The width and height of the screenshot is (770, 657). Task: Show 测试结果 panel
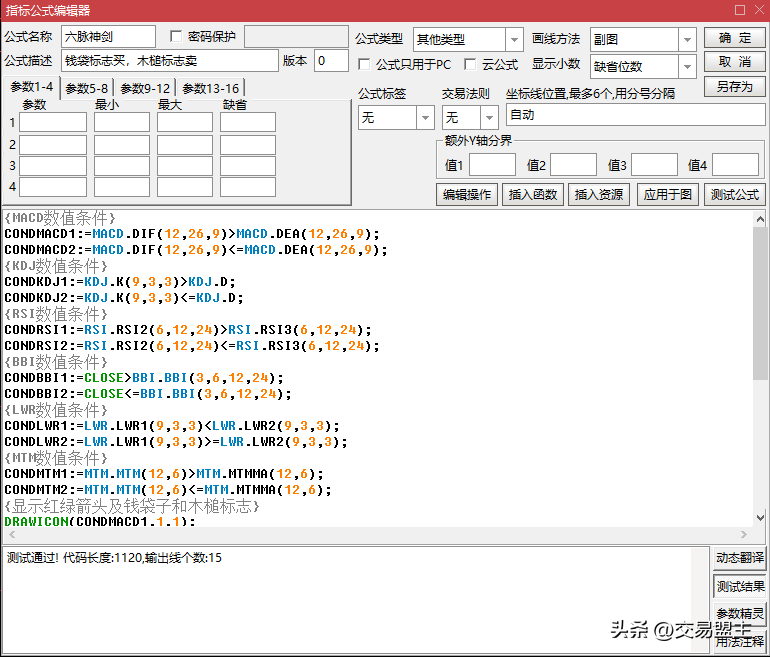click(740, 586)
